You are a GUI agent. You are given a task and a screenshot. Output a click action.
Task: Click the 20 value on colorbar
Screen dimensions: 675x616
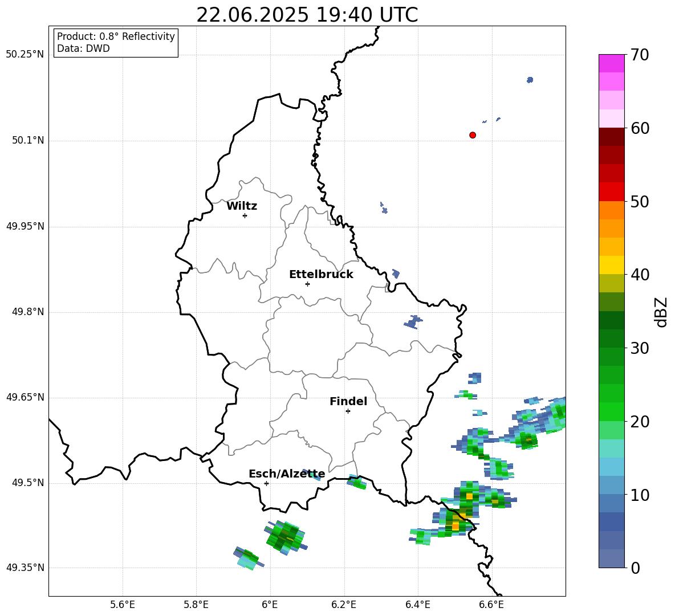[x=640, y=422]
